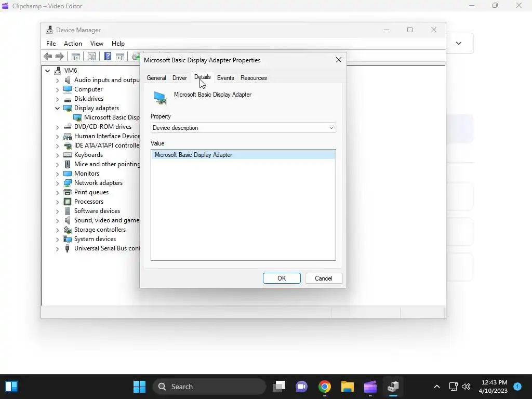Click the Mice and other pointing devices icon
This screenshot has width=532, height=399.
pyautogui.click(x=68, y=164)
